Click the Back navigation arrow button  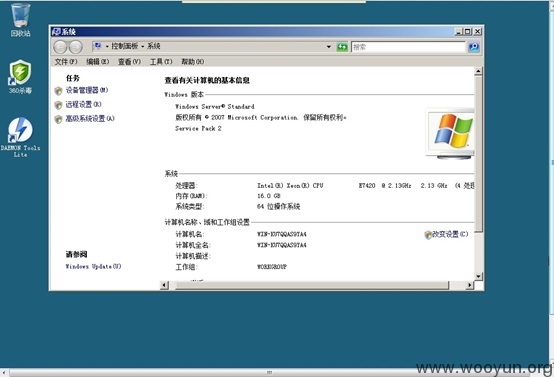60,47
